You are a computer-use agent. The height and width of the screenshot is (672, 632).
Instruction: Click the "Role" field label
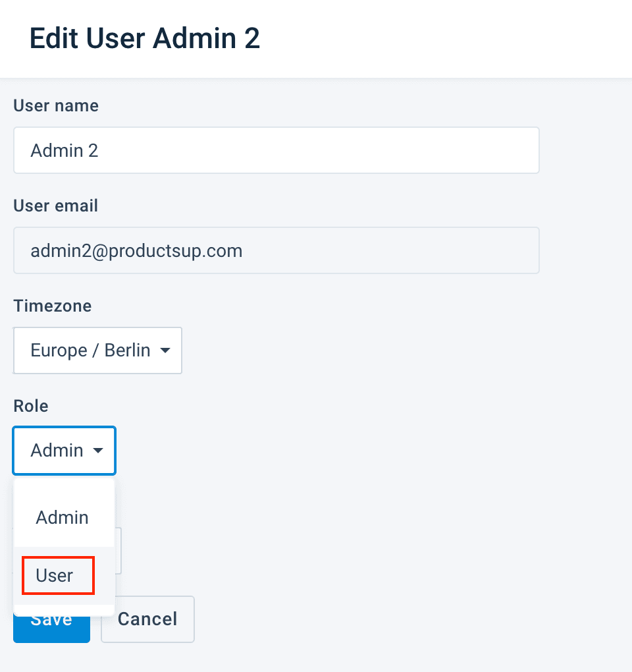pos(31,406)
